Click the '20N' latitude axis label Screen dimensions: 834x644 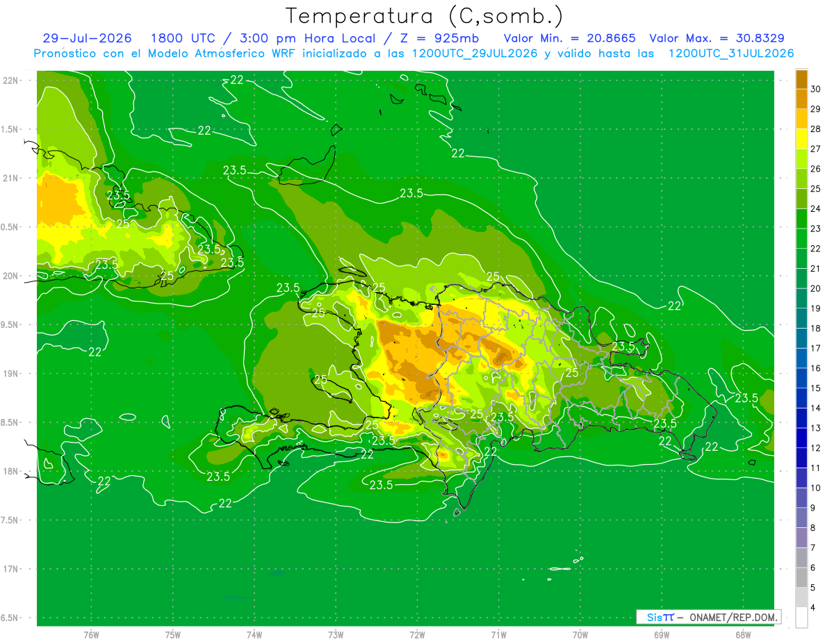tap(10, 276)
